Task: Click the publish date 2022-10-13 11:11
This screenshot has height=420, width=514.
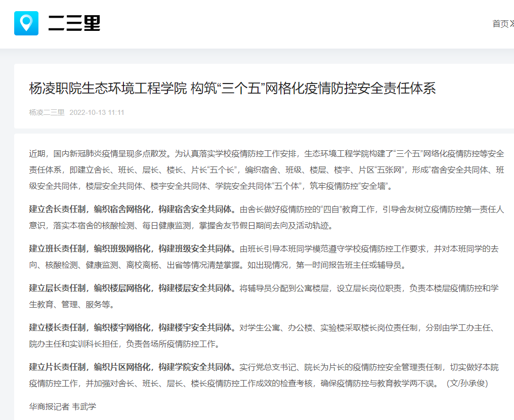Action: (97, 112)
